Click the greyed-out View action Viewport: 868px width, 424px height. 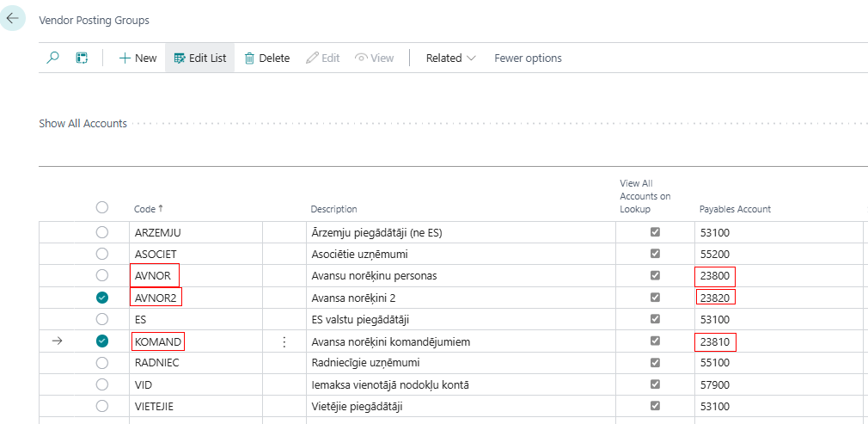374,58
